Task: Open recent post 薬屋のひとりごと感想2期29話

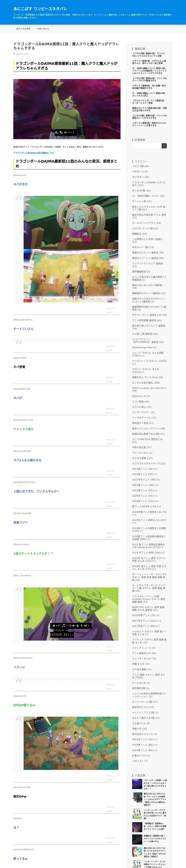Action: [x=149, y=109]
